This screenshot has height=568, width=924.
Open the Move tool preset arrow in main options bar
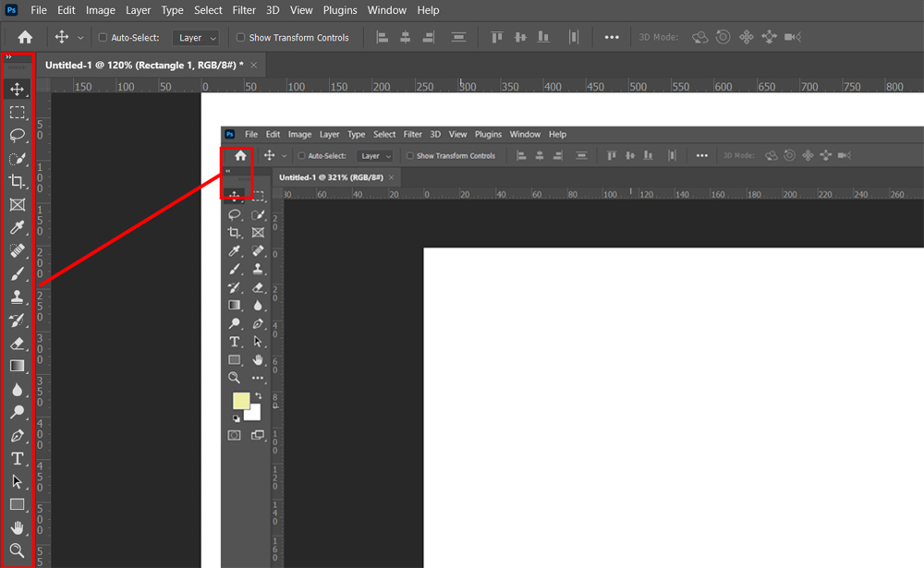(80, 38)
